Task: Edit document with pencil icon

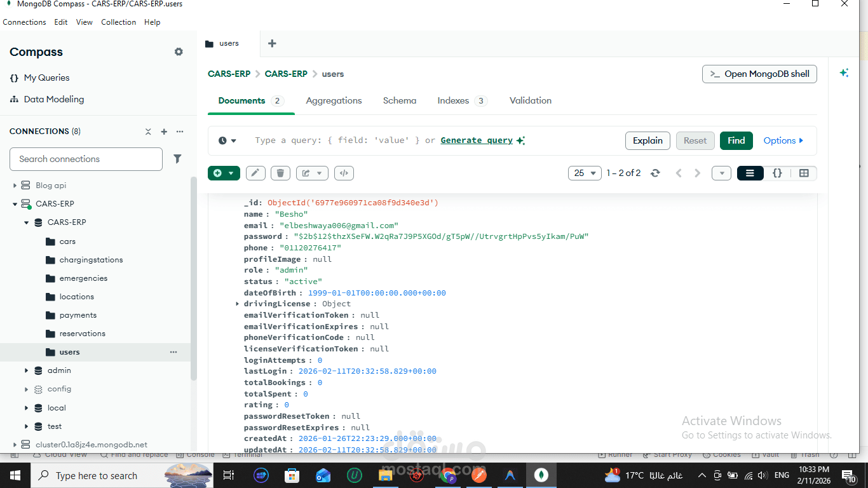Action: pos(255,173)
